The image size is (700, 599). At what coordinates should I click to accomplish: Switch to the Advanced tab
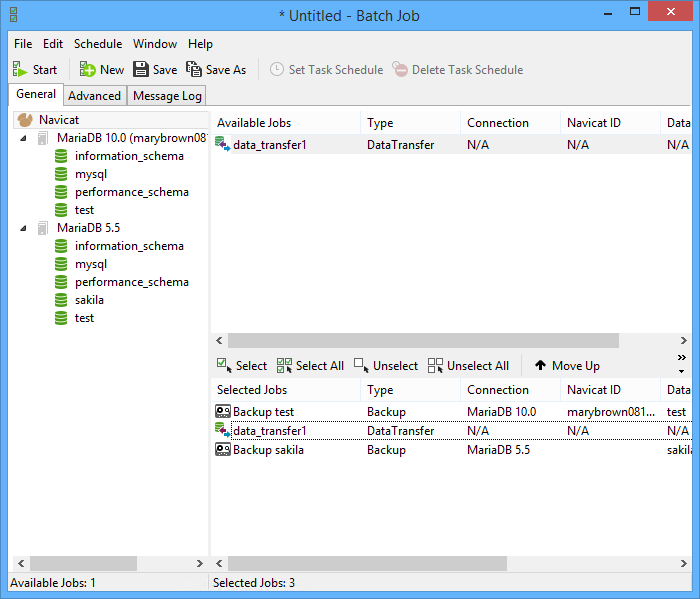94,96
